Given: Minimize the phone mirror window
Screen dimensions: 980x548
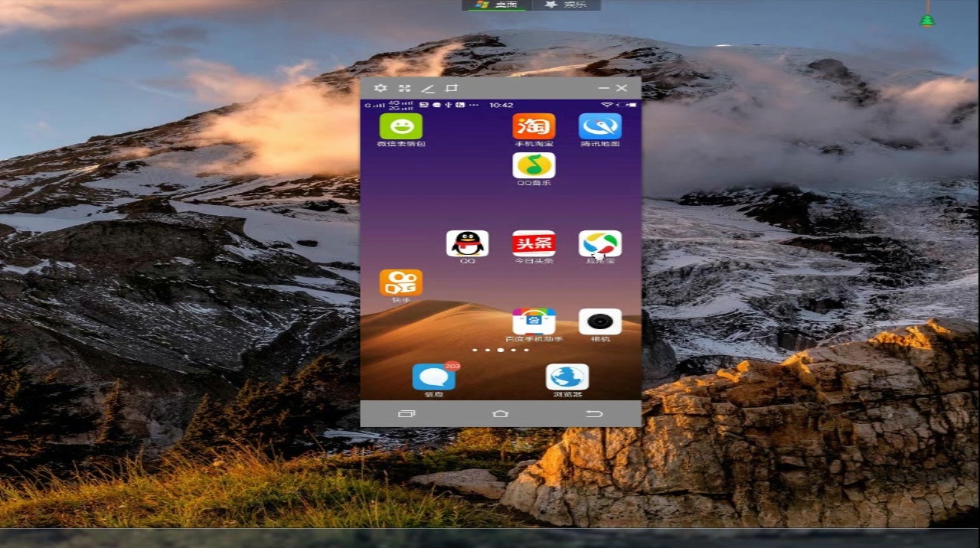Looking at the screenshot, I should 603,89.
